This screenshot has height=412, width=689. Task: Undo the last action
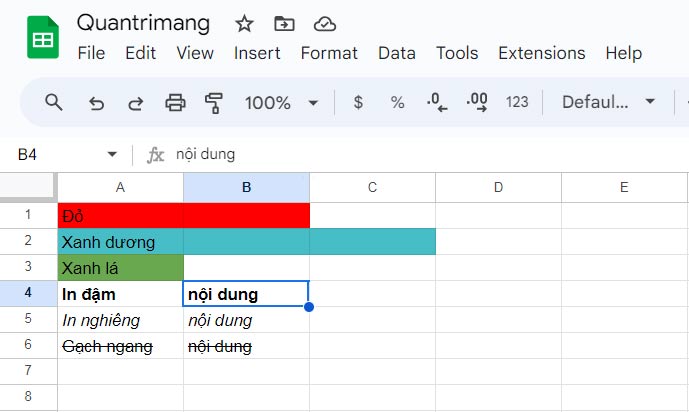(96, 102)
